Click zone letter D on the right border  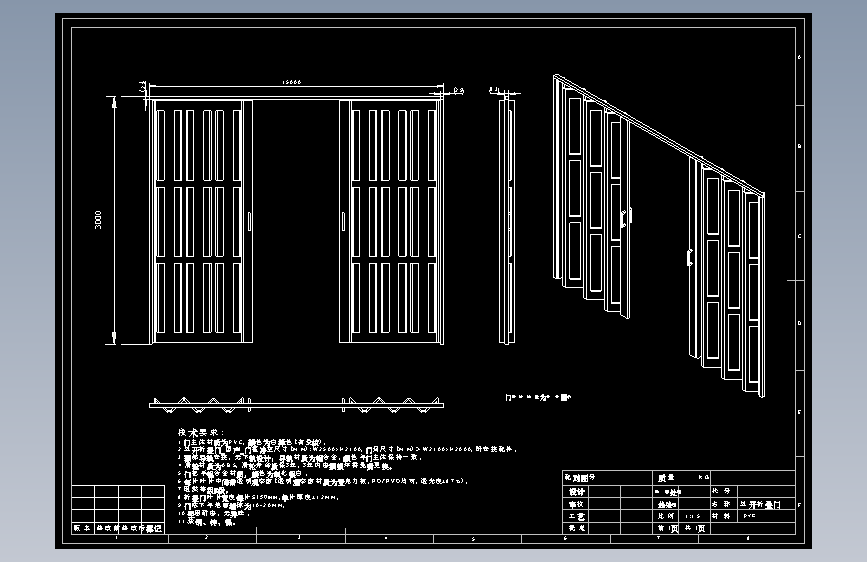pos(800,323)
